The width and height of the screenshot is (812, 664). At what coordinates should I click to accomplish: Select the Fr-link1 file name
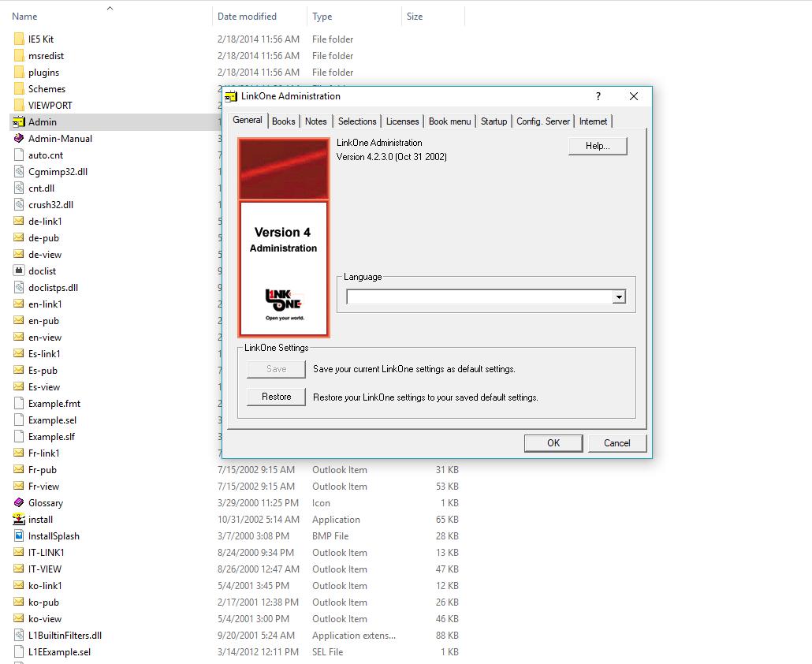44,453
